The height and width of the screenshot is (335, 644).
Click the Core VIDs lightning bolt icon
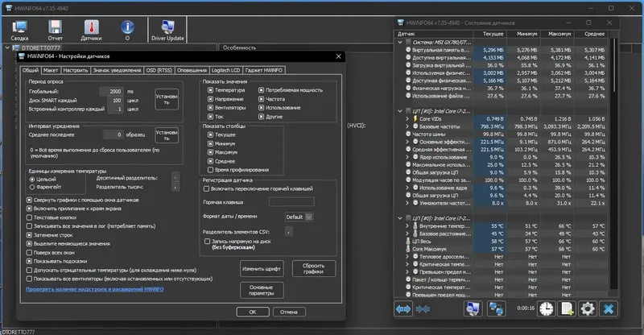(415, 119)
